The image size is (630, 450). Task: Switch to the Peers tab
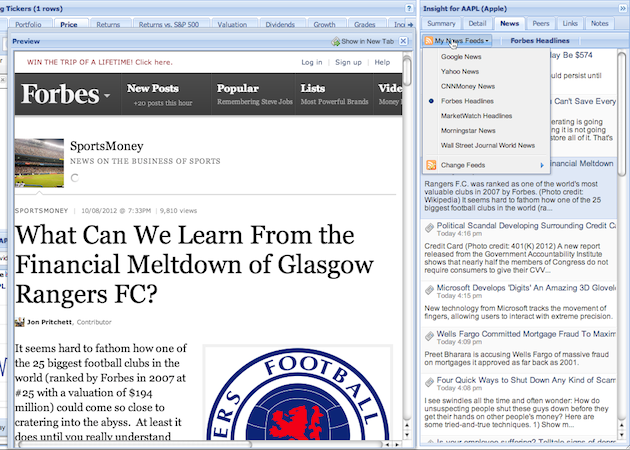click(x=541, y=23)
